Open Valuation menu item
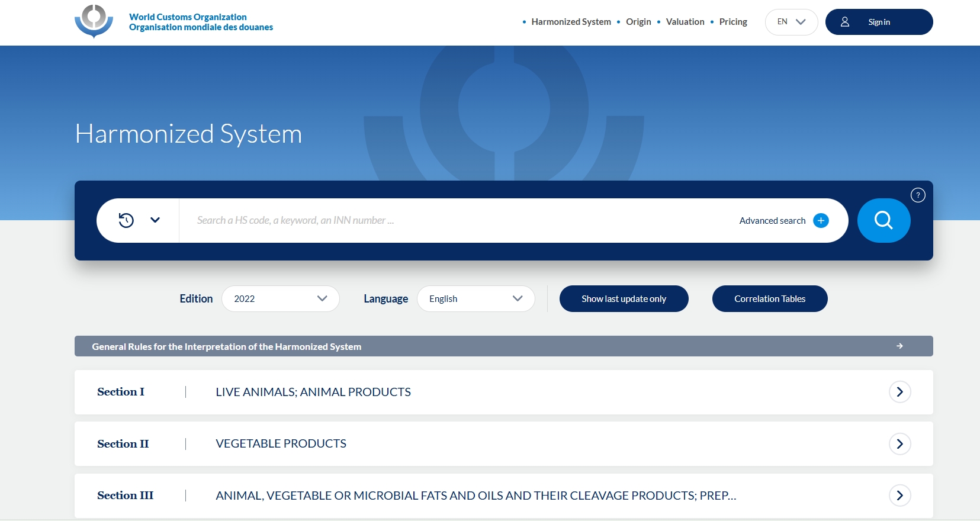The height and width of the screenshot is (521, 980). pos(685,22)
